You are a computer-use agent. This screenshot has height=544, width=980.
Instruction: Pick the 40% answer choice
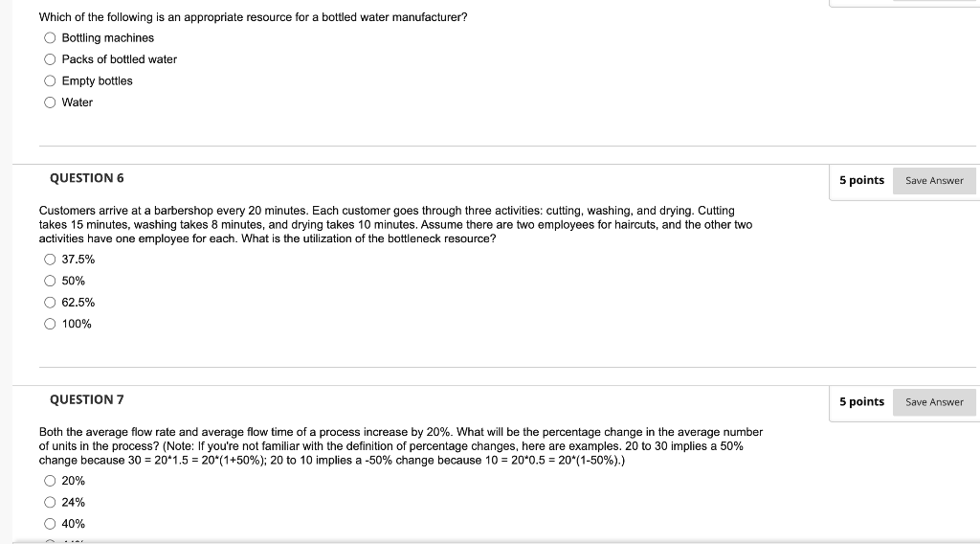(x=50, y=524)
